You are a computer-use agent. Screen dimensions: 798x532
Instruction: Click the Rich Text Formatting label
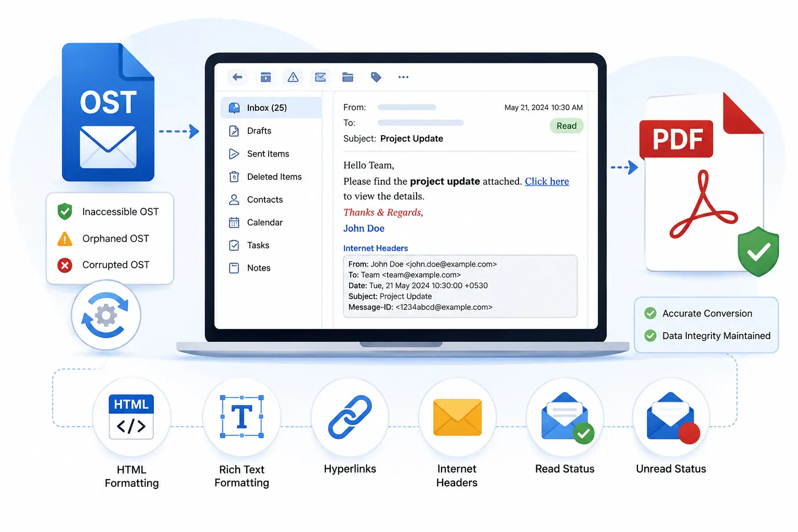[242, 476]
